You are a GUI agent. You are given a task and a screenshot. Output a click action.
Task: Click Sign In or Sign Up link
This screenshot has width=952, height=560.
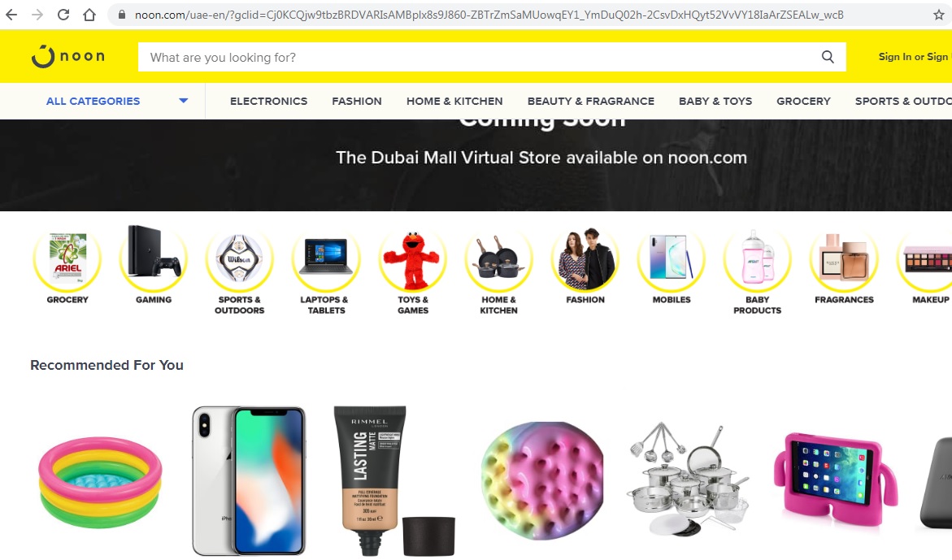point(915,56)
